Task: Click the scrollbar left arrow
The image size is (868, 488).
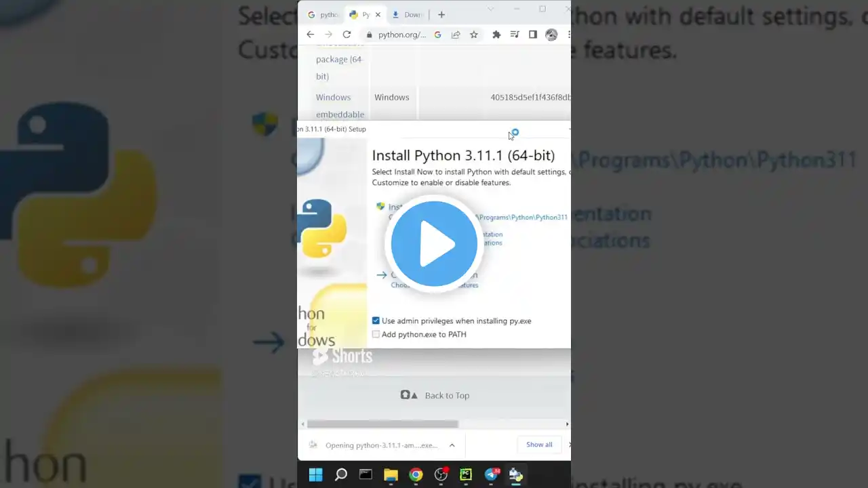Action: click(302, 424)
